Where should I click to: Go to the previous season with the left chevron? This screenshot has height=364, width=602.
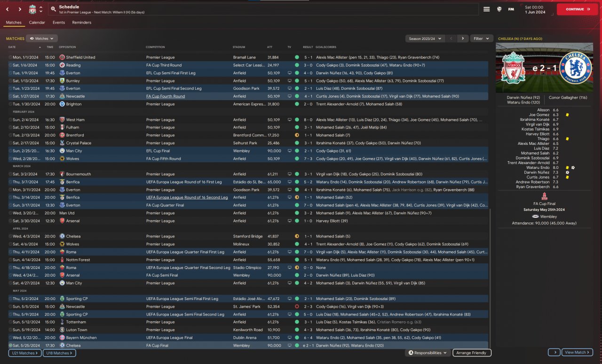(x=451, y=39)
